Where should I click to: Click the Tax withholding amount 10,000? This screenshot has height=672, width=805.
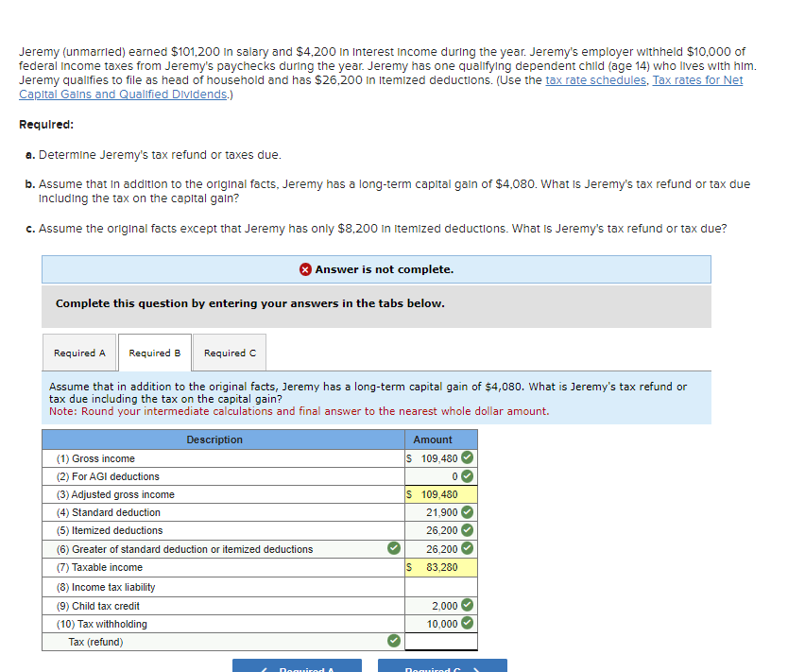click(441, 624)
